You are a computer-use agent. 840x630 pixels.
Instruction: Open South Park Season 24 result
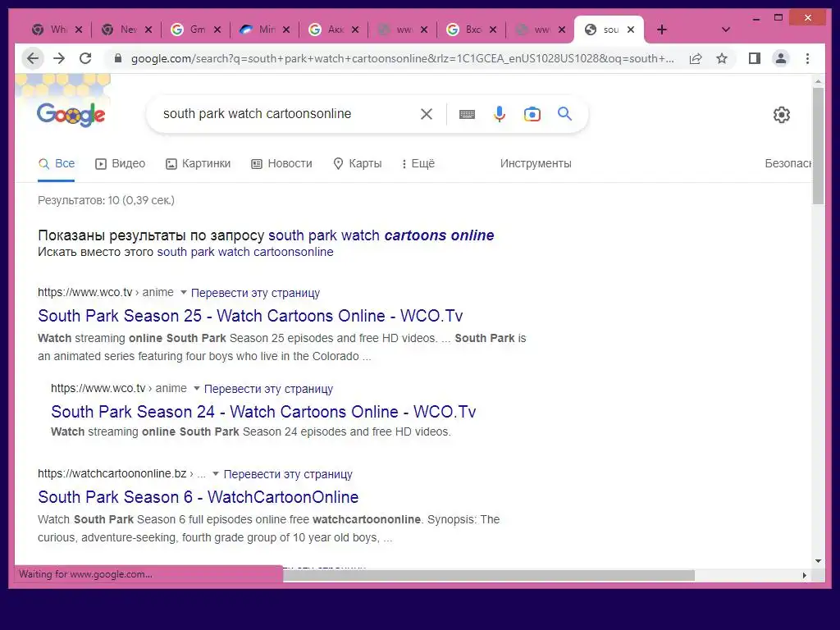(x=263, y=412)
